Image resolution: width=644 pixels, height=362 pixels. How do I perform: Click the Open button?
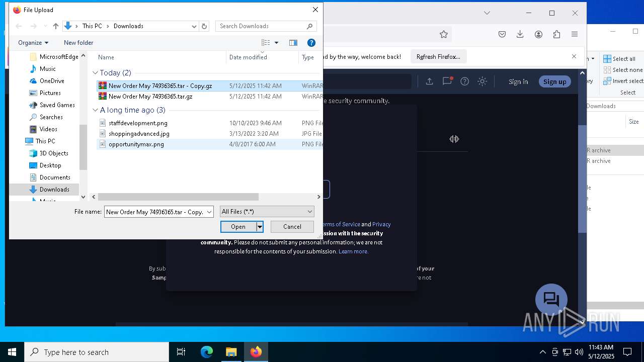coord(238,227)
